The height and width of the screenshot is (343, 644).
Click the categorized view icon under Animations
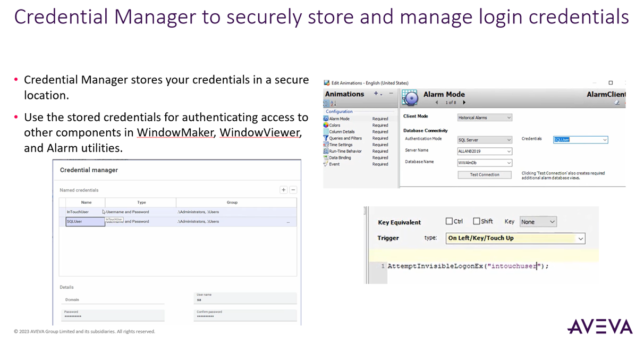pos(326,103)
